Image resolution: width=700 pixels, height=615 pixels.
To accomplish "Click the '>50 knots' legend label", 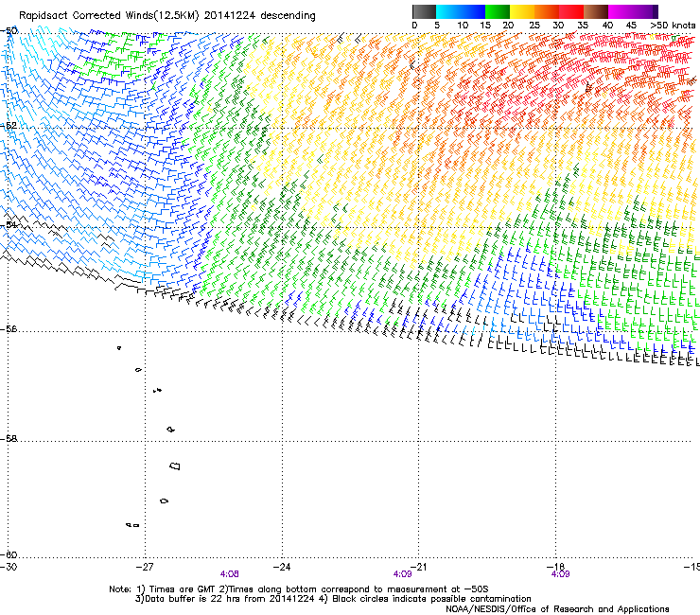I will [x=673, y=26].
